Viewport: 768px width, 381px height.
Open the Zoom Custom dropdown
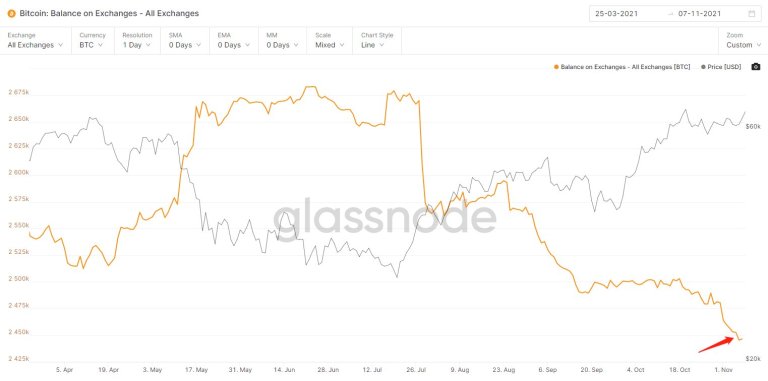[x=743, y=40]
